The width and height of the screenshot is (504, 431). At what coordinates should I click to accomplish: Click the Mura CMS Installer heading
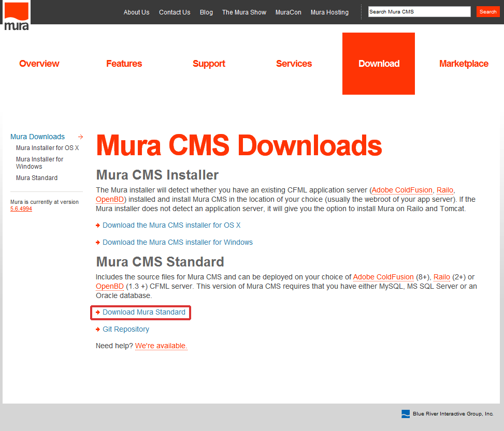point(157,175)
